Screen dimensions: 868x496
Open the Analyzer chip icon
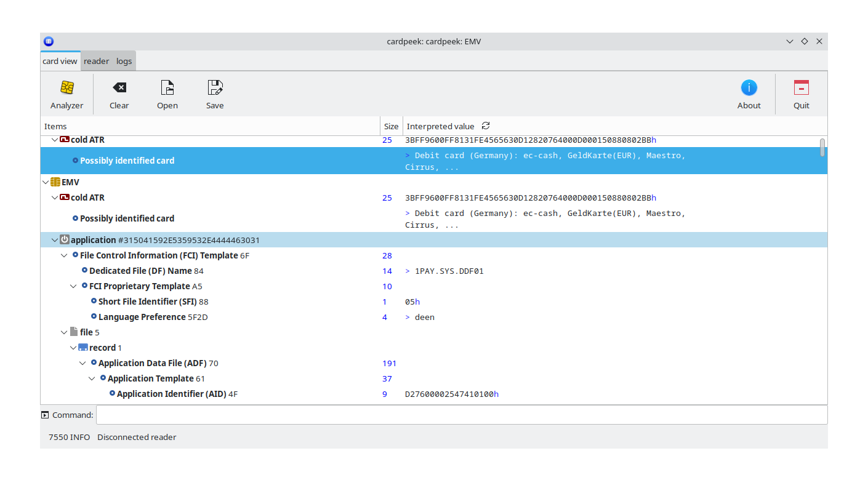pos(67,88)
